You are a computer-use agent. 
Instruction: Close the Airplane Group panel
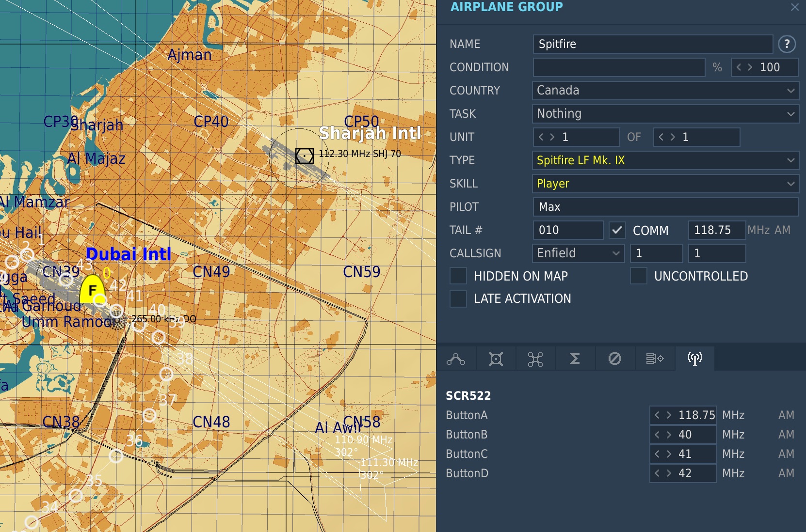794,7
